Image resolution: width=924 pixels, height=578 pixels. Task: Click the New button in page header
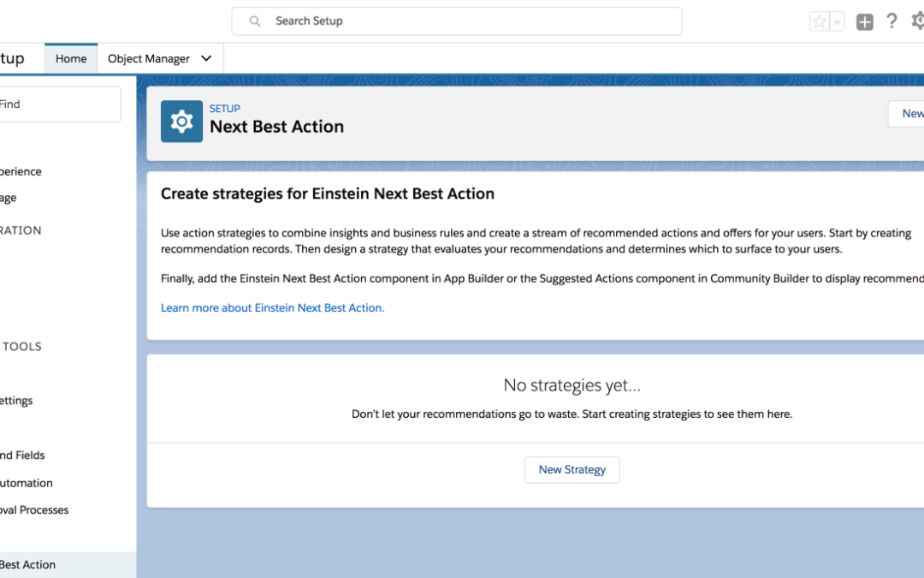910,113
